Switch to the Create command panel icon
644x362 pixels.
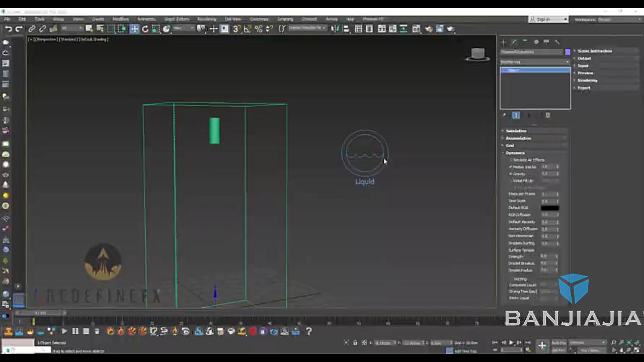(503, 42)
